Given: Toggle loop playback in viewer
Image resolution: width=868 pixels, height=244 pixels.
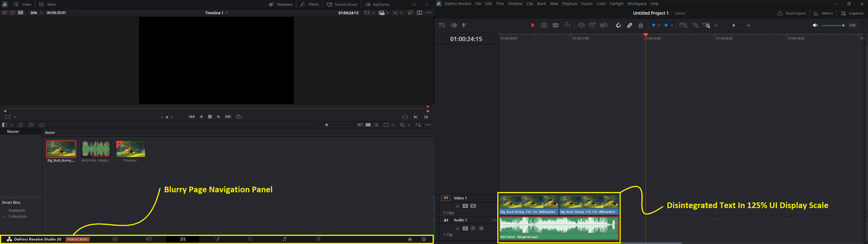Looking at the screenshot, I should [x=239, y=117].
